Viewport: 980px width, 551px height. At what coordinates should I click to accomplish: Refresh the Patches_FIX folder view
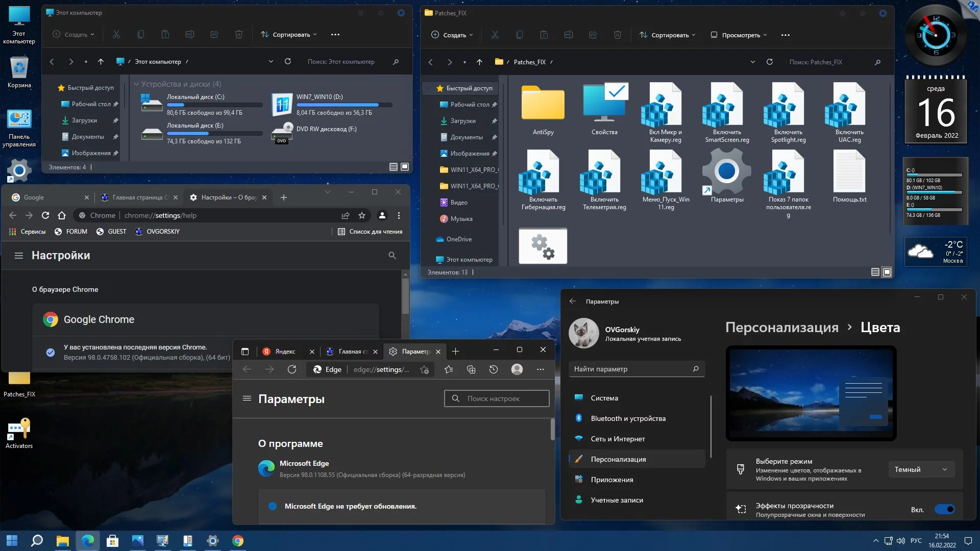coord(770,62)
